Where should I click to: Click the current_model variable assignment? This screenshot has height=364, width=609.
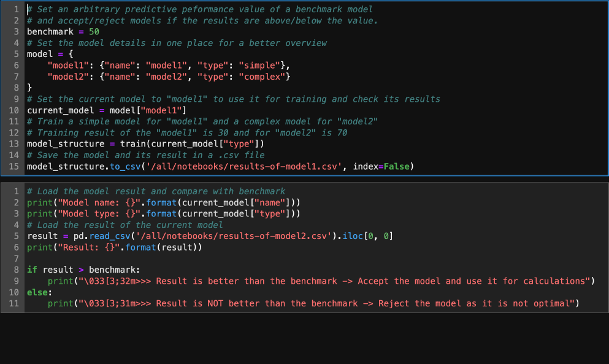point(60,110)
